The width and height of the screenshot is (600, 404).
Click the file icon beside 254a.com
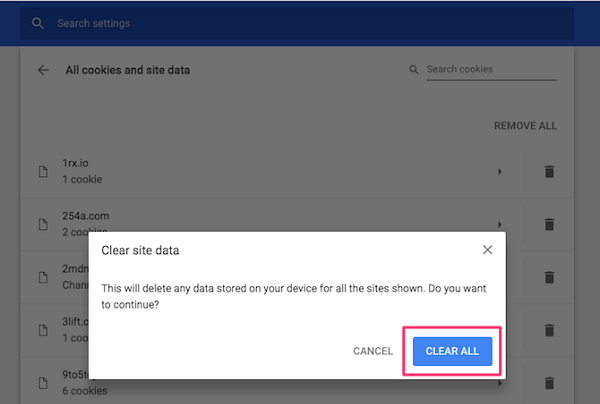click(43, 225)
